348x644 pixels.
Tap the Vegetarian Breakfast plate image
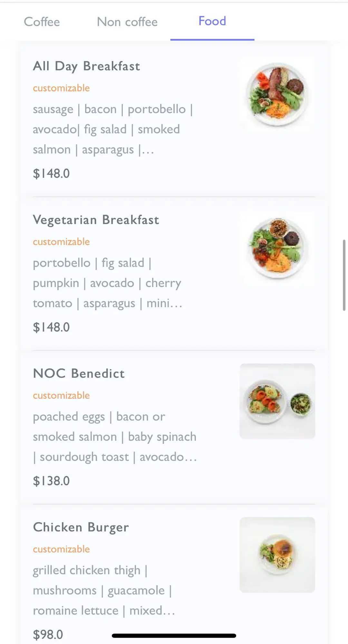coord(277,248)
